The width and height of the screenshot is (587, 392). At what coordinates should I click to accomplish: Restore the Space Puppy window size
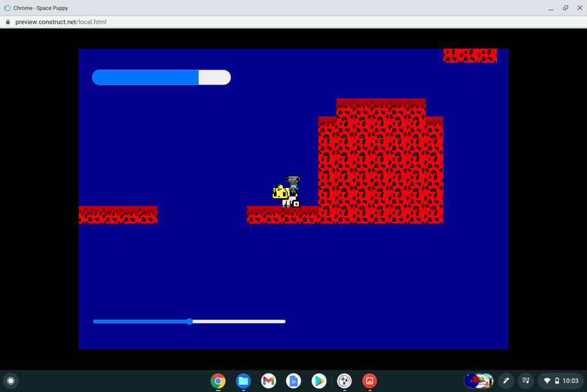[x=565, y=8]
